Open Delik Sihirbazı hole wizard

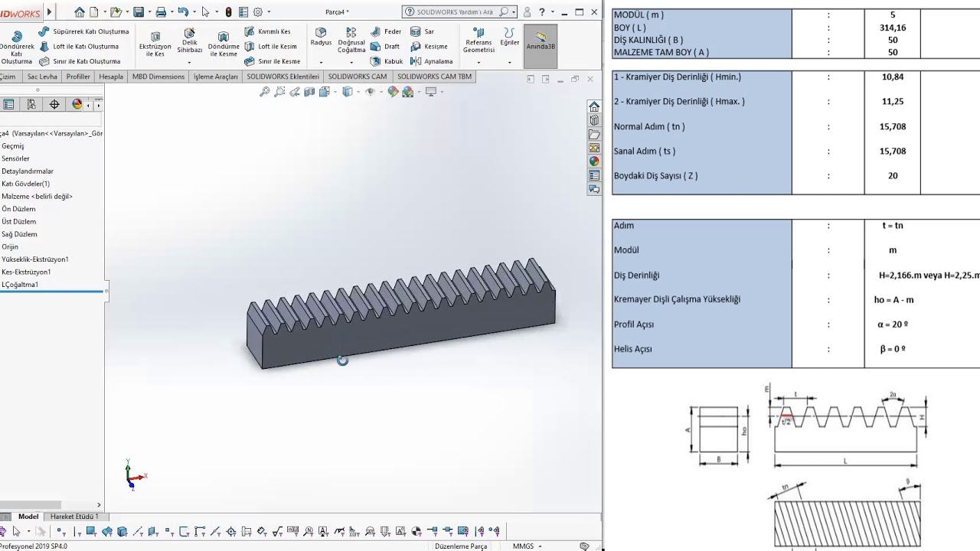pos(190,42)
